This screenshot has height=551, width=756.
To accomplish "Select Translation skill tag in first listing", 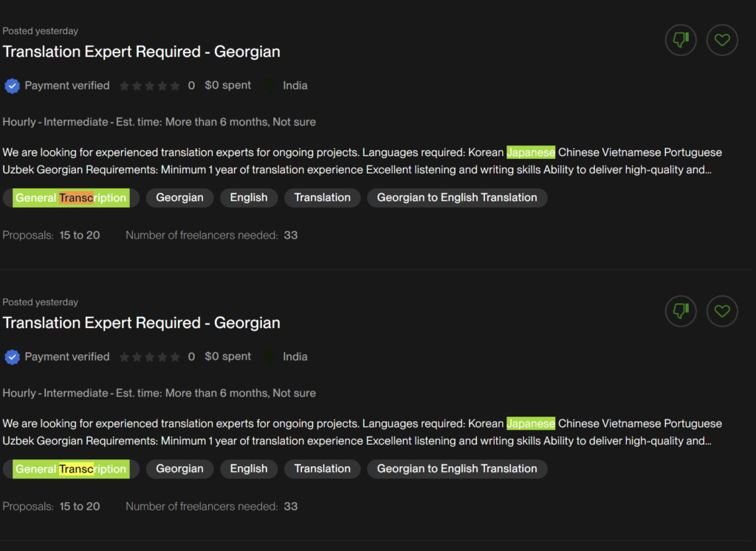I will click(322, 198).
